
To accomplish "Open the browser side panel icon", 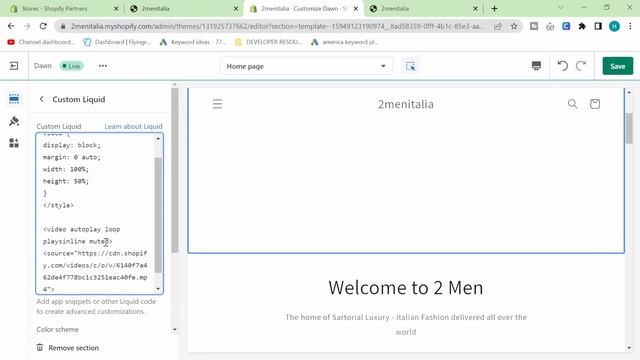I will [x=598, y=26].
